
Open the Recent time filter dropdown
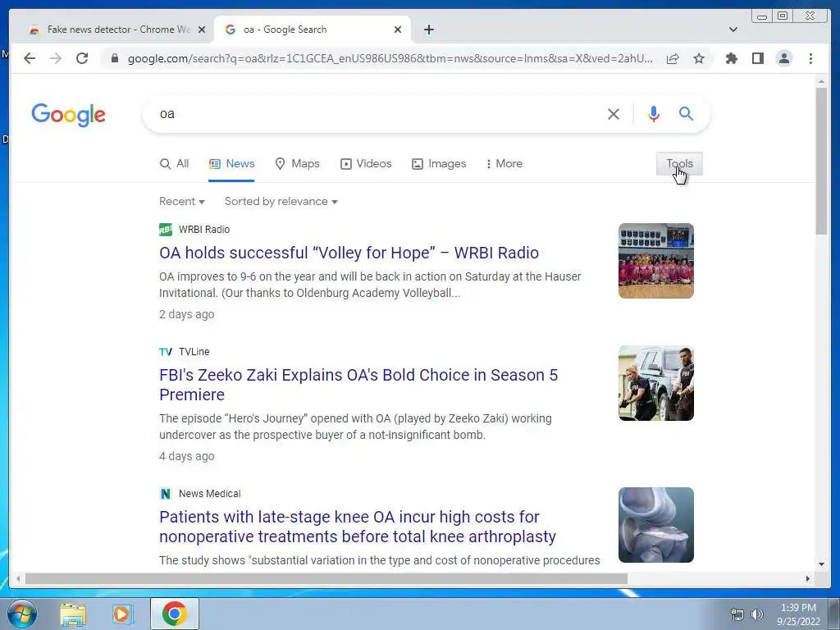(x=181, y=202)
